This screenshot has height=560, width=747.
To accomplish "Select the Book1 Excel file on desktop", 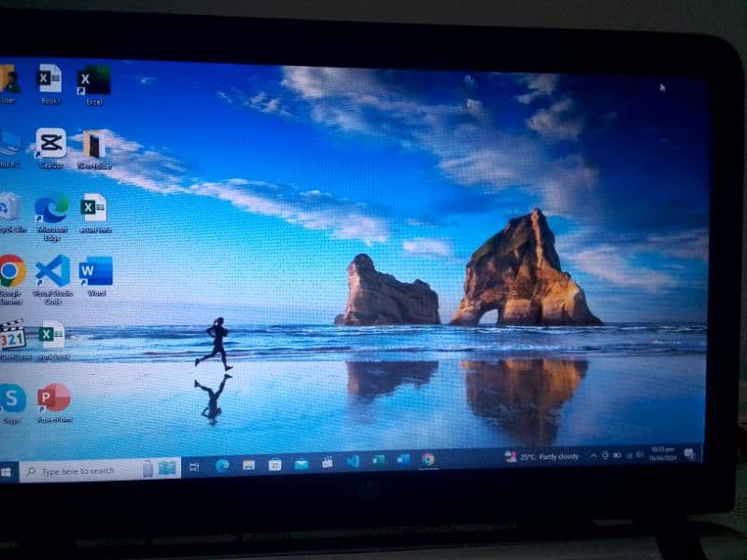I will [50, 83].
